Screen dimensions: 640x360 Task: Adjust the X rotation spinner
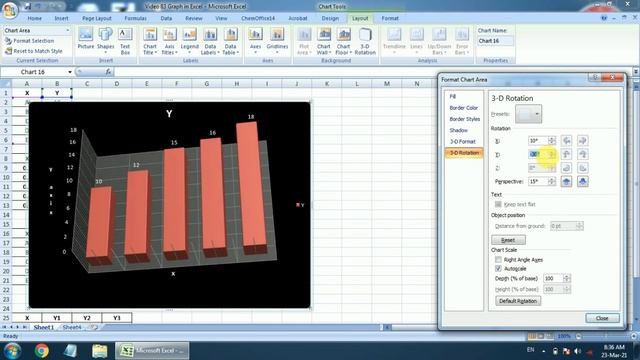(552, 141)
